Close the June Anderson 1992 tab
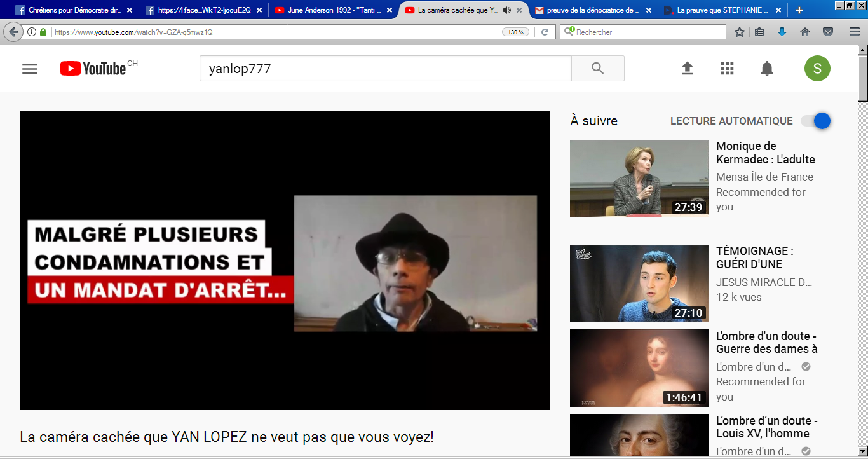868x459 pixels. pos(390,10)
